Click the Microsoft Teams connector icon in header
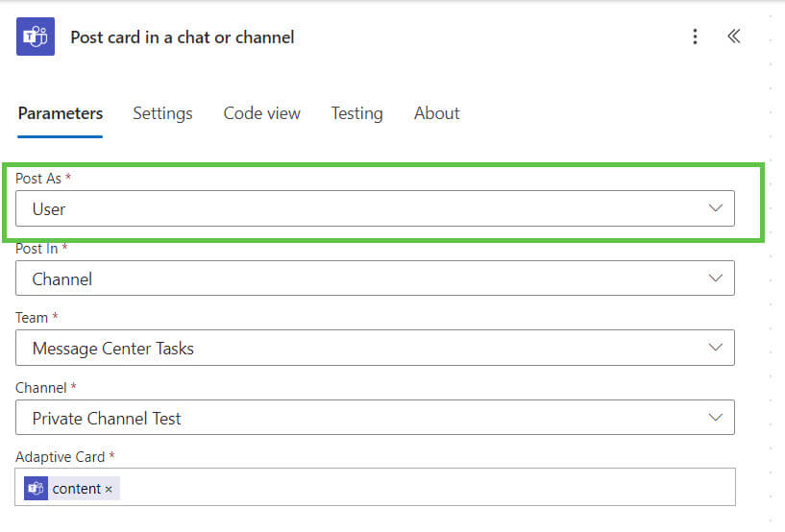 click(35, 36)
